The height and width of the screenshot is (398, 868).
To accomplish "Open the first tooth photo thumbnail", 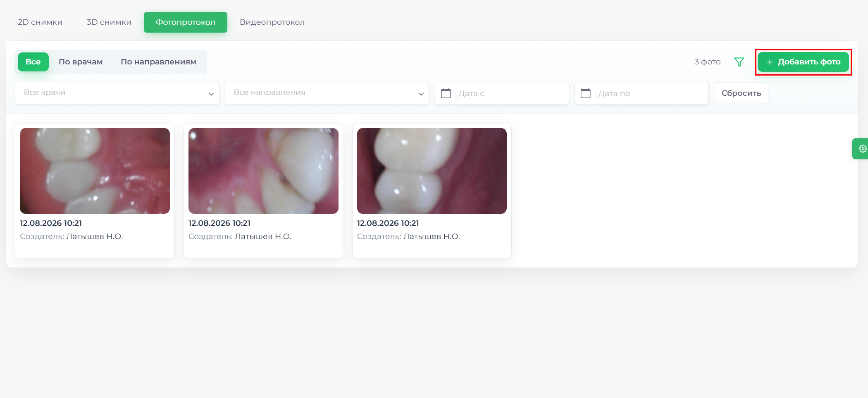I will [x=95, y=171].
